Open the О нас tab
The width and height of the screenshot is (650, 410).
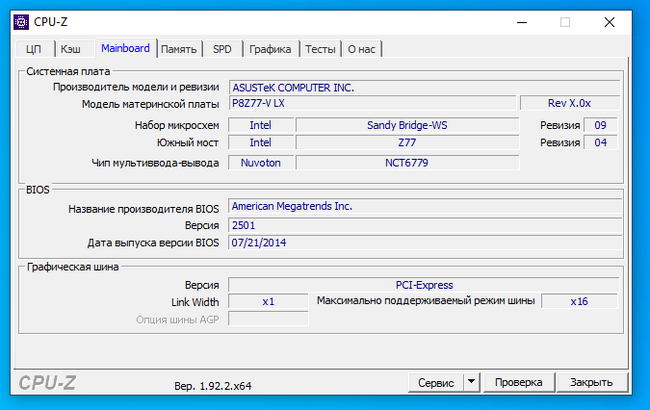(363, 49)
